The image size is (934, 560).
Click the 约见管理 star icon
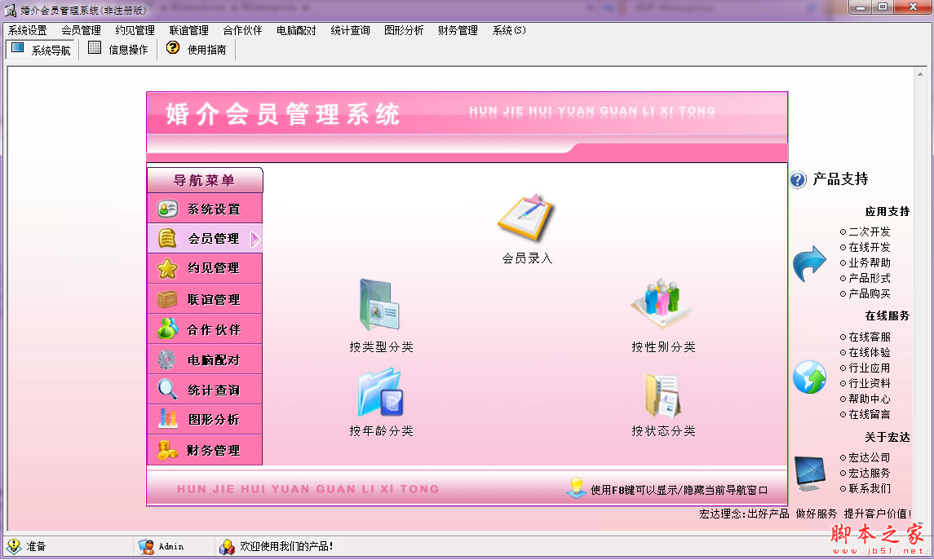point(167,268)
